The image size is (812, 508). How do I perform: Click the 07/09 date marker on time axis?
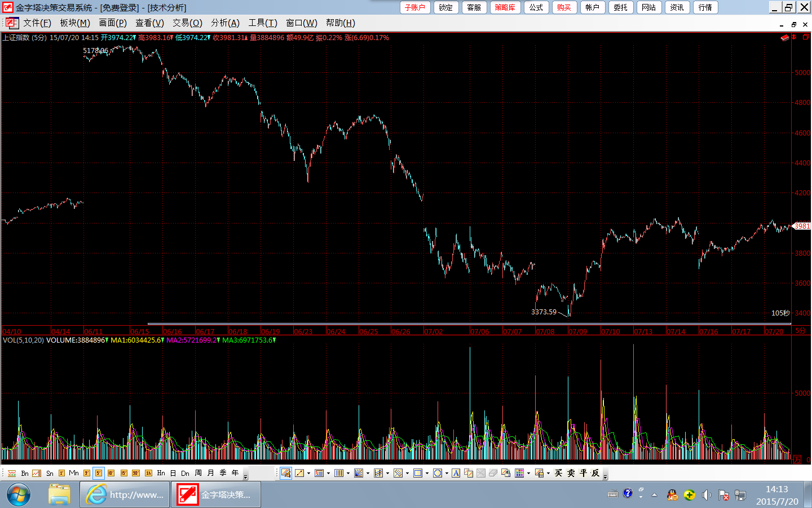pyautogui.click(x=578, y=331)
